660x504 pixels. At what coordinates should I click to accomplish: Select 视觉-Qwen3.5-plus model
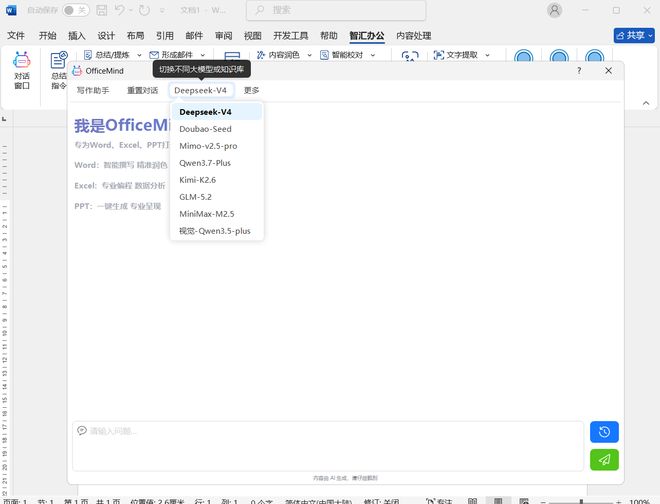[x=217, y=231]
